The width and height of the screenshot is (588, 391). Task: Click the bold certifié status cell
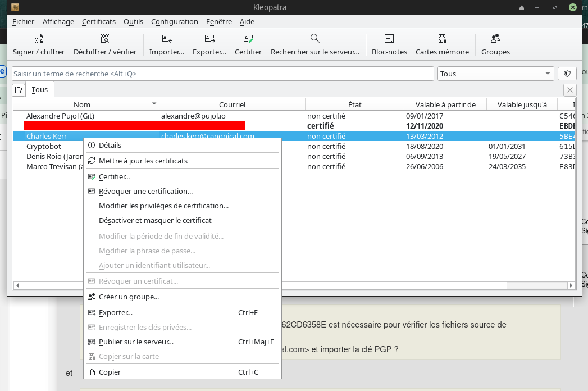pyautogui.click(x=321, y=126)
